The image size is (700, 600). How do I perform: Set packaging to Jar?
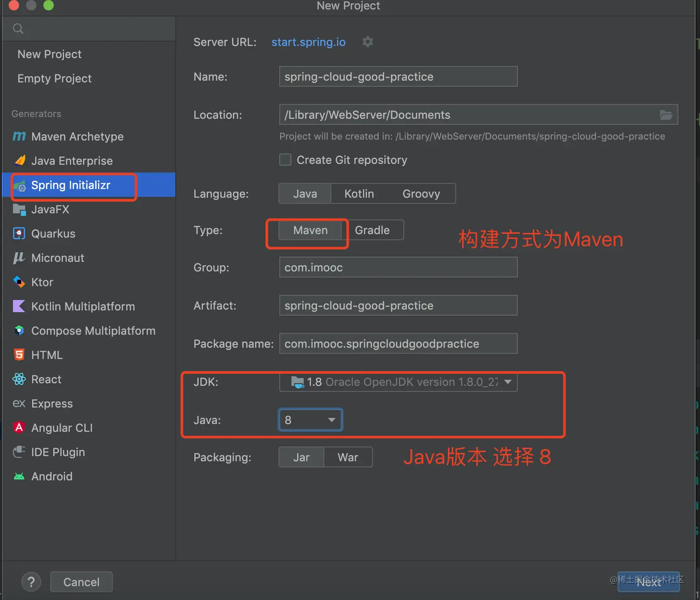(x=301, y=457)
